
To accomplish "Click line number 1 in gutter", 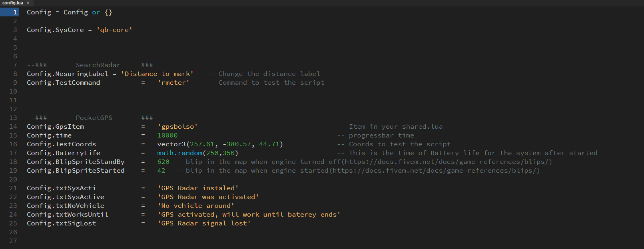I will click(15, 12).
